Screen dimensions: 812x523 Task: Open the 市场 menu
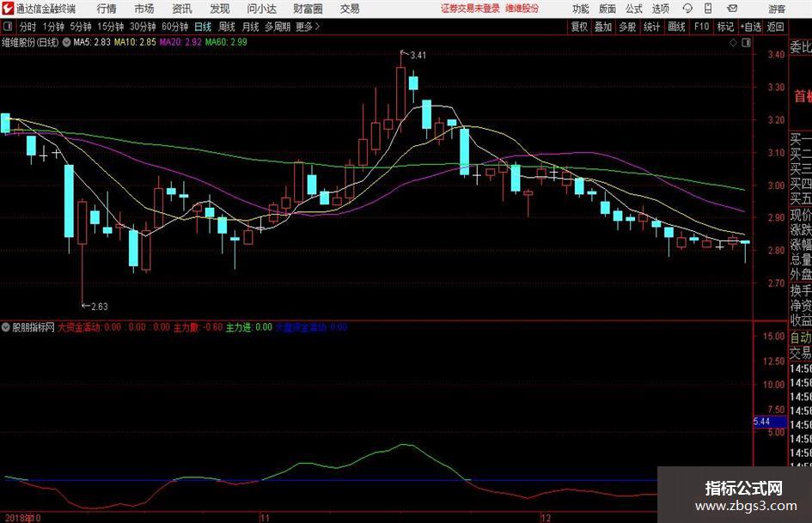click(144, 9)
